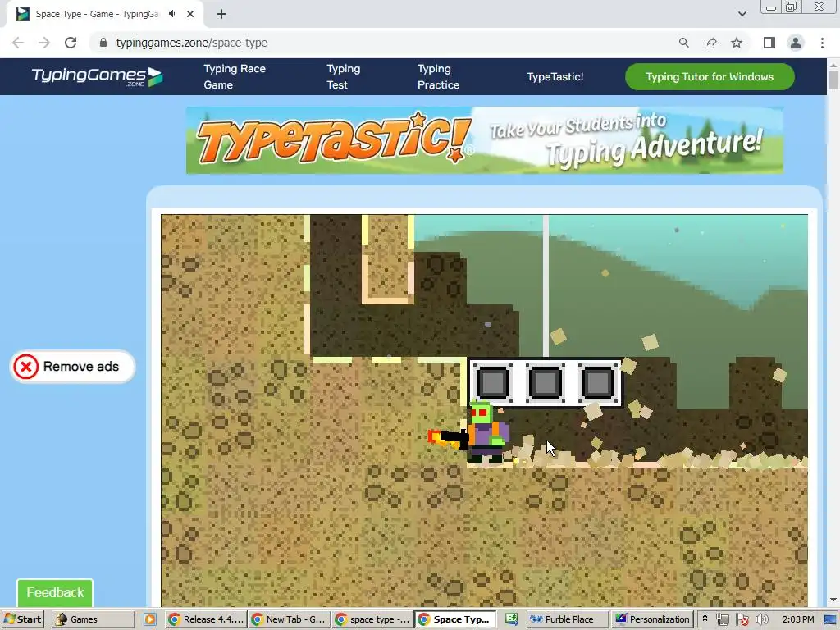Bookmark this page with the star
This screenshot has width=840, height=630.
pos(737,43)
